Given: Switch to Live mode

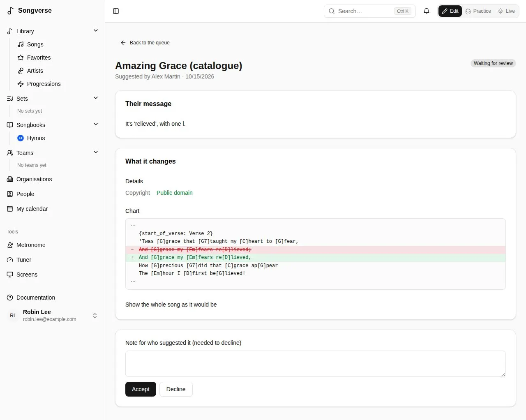Looking at the screenshot, I should [506, 11].
